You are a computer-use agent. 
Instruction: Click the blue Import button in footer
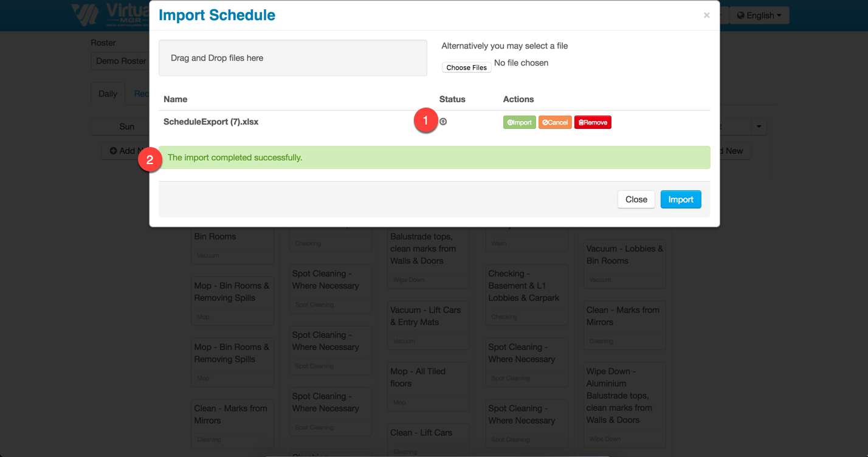tap(681, 199)
